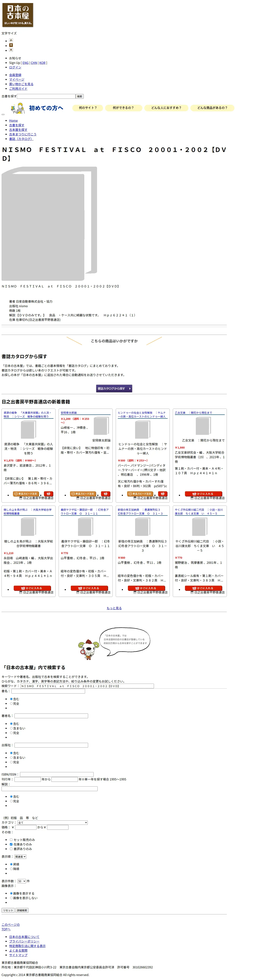
Task: Select 含む radio for 書名
Action: coord(11,699)
